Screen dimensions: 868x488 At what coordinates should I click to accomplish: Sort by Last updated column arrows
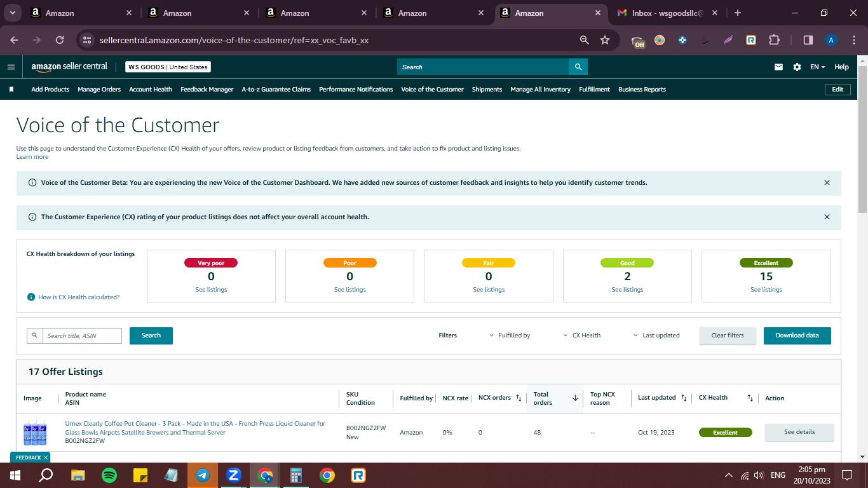pos(684,398)
